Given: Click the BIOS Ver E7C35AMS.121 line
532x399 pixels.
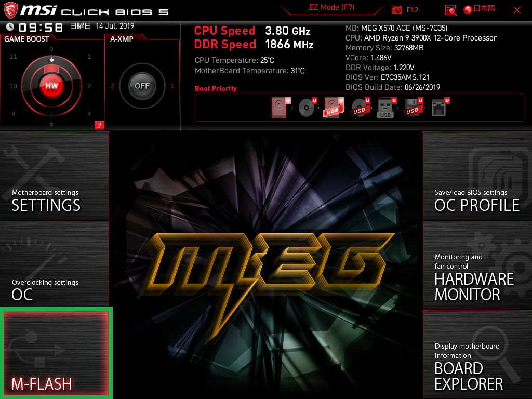Looking at the screenshot, I should [387, 77].
